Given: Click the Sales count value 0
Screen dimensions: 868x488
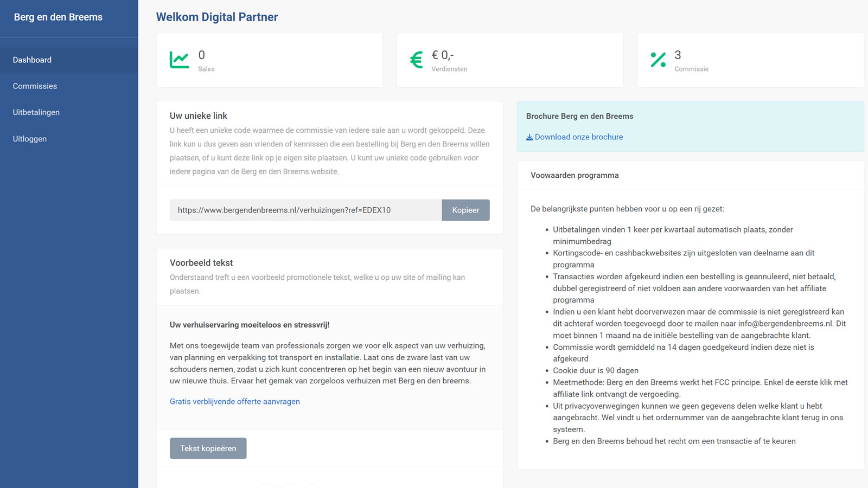Looking at the screenshot, I should 202,55.
